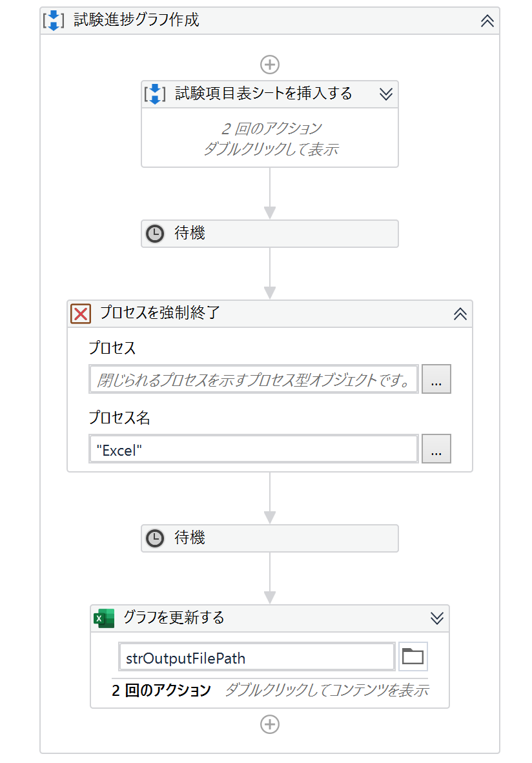Screen dimensions: 532x763
Task: Collapse the プロセスを強制終了 activity
Action: click(460, 314)
